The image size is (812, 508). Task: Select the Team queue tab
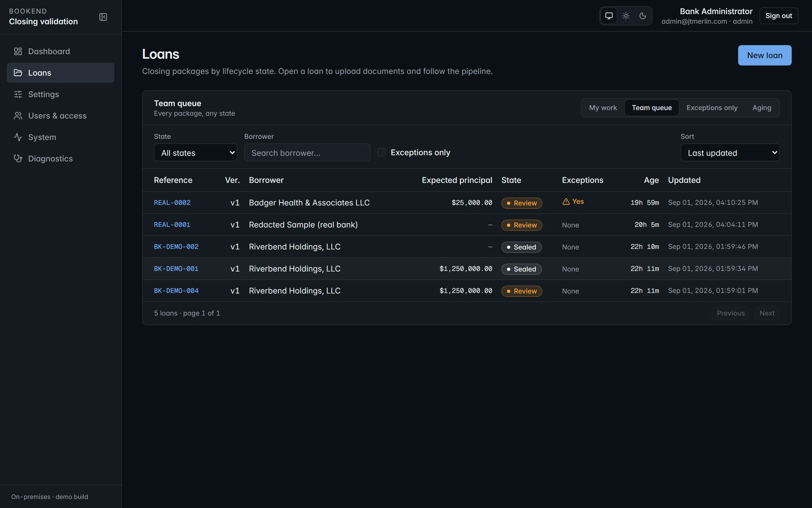(652, 108)
